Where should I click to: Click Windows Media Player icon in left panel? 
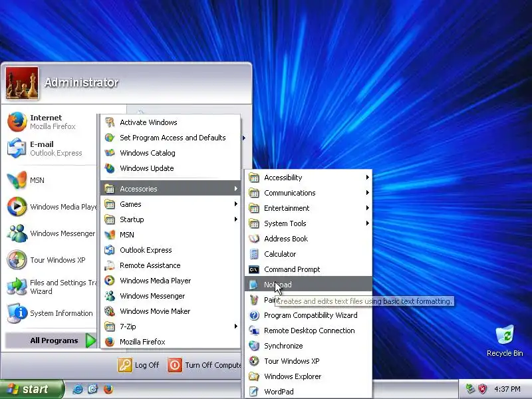tap(17, 206)
